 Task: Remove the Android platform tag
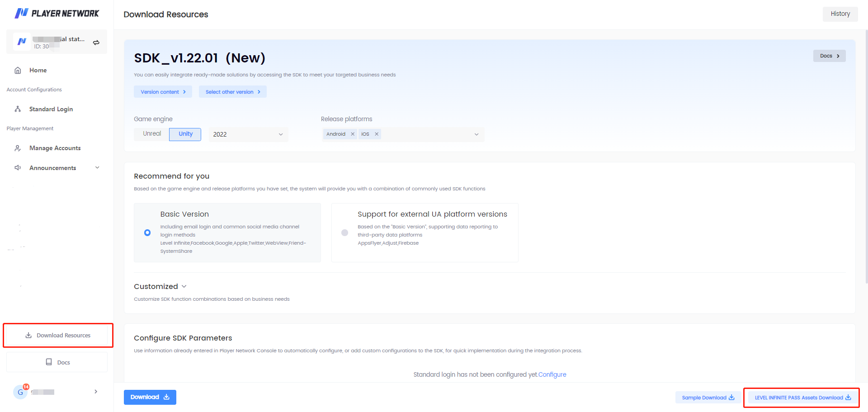tap(353, 134)
